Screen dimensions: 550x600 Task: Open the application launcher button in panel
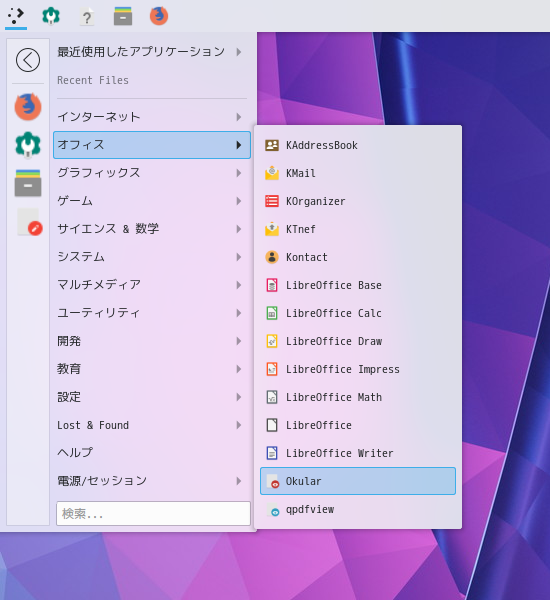(x=16, y=16)
